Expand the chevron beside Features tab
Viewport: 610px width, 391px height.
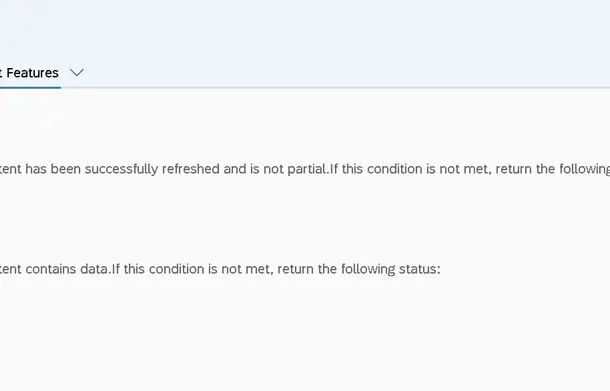77,73
